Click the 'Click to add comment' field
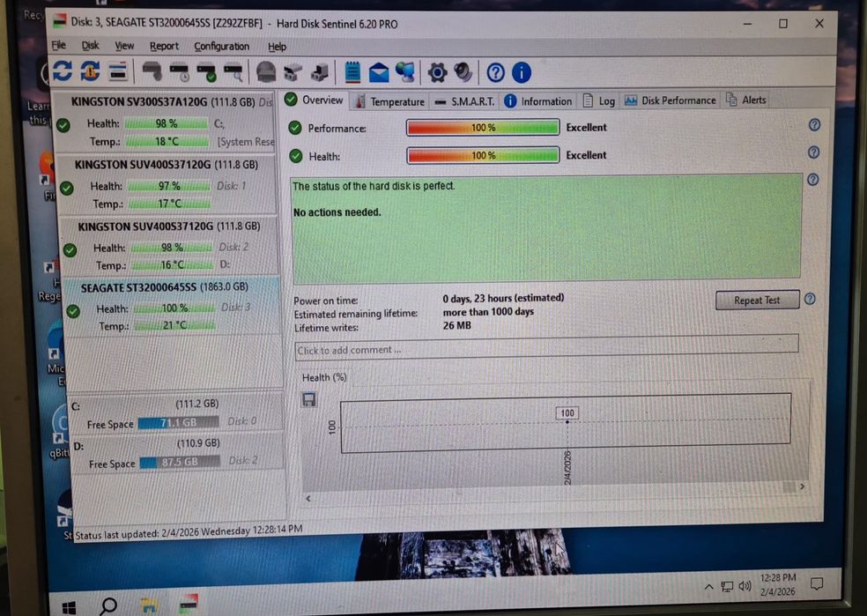867x616 pixels. 546,349
